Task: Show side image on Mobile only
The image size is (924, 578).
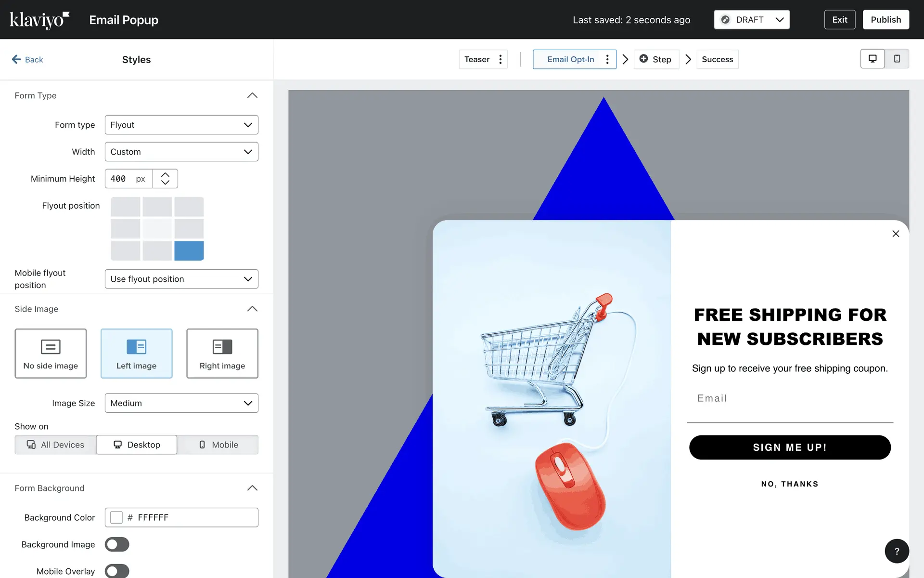Action: 218,445
